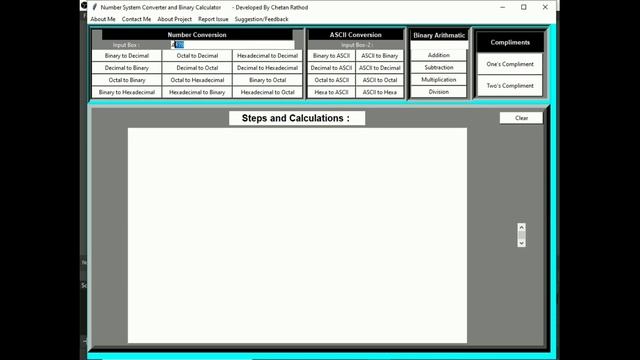The width and height of the screenshot is (640, 360).
Task: Click the Binary to Decimal button
Action: (x=127, y=56)
